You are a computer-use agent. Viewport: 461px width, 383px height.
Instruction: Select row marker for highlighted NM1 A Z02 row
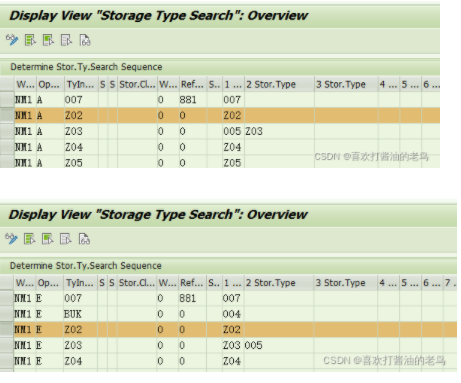coord(7,115)
